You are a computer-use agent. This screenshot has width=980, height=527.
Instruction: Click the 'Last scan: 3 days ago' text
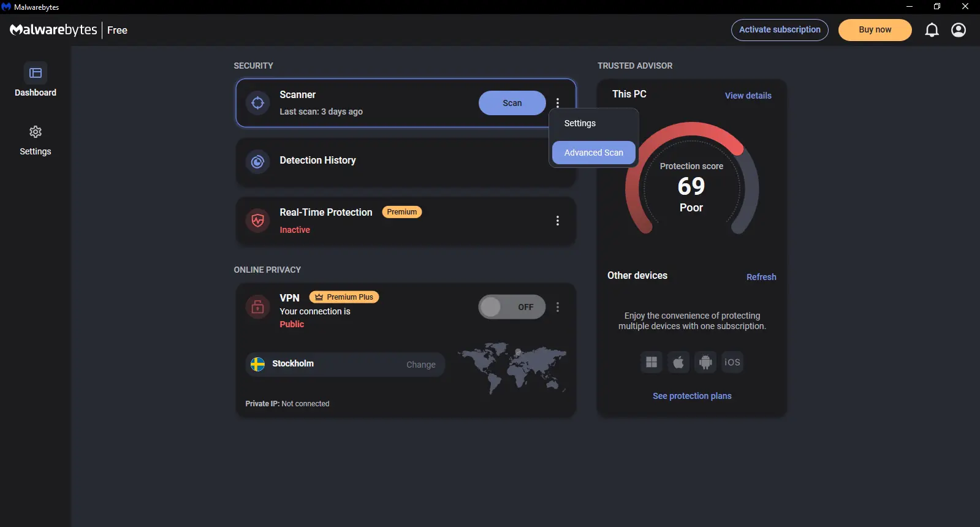321,112
